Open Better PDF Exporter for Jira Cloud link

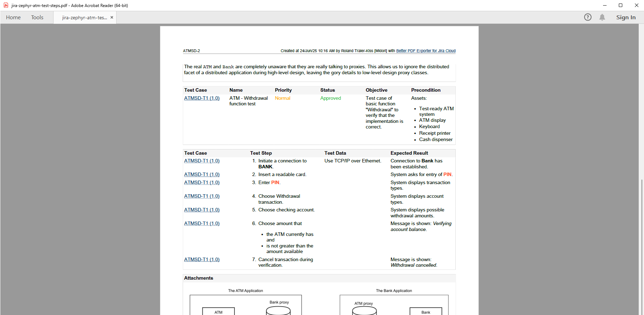(426, 51)
